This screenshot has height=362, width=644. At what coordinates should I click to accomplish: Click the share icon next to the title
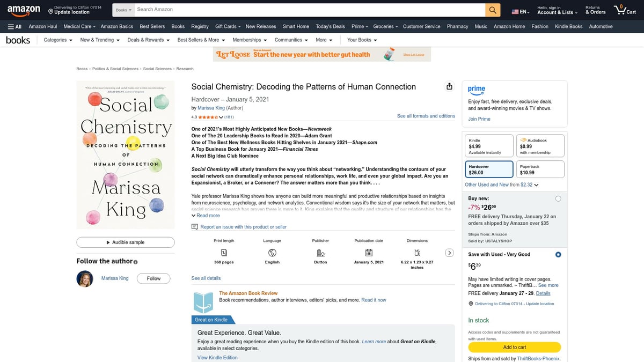(449, 86)
